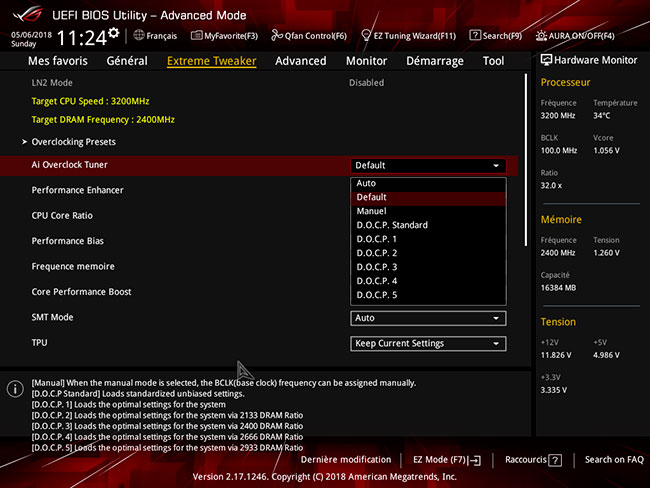Click the Hardware Monitor screen icon
Screen dimensions: 650x488
point(546,60)
